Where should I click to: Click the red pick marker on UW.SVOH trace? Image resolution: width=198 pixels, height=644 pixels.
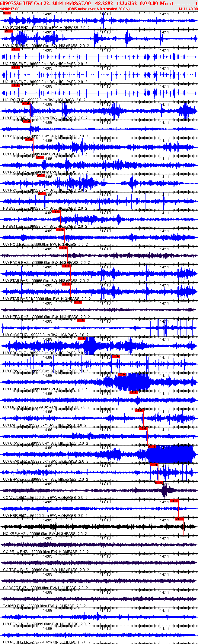[7, 13]
